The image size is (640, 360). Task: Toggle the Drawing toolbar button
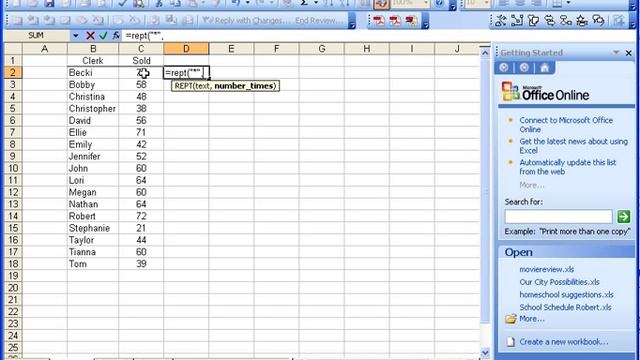(381, 4)
